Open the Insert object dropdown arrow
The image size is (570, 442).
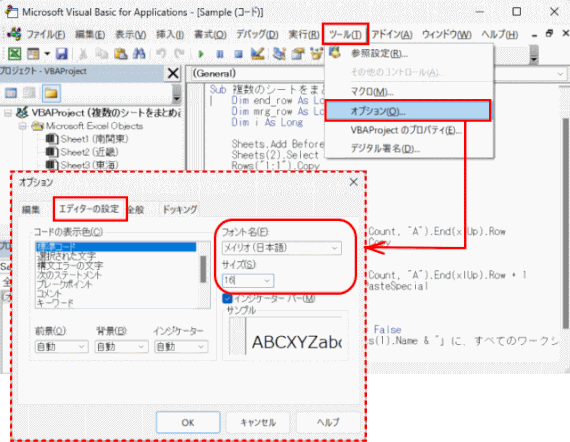coord(47,54)
